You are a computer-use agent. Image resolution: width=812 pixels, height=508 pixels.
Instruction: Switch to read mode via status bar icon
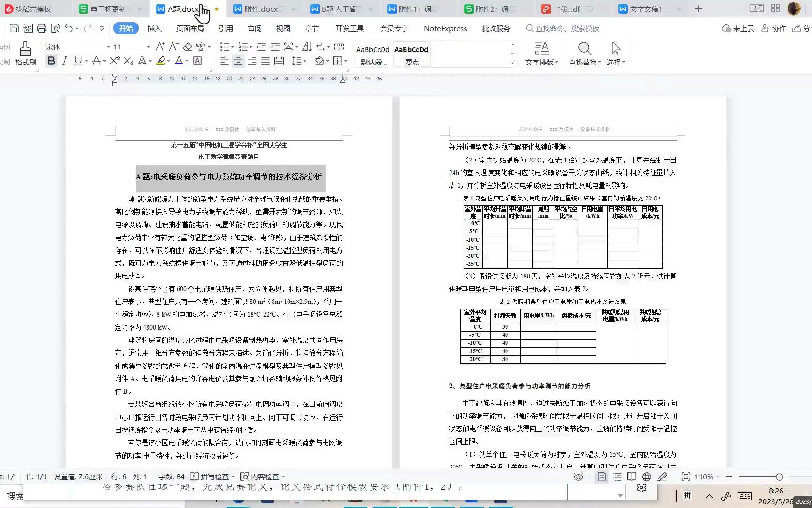coord(632,476)
